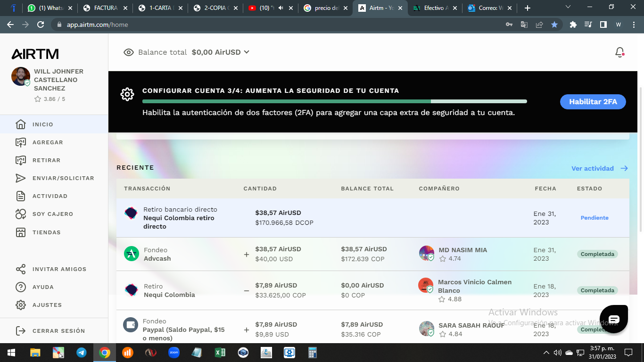Click the CANTIDAD column header

(260, 189)
